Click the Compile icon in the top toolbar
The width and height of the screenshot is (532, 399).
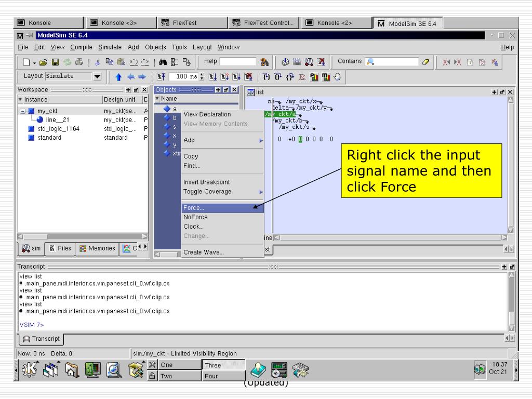point(285,62)
